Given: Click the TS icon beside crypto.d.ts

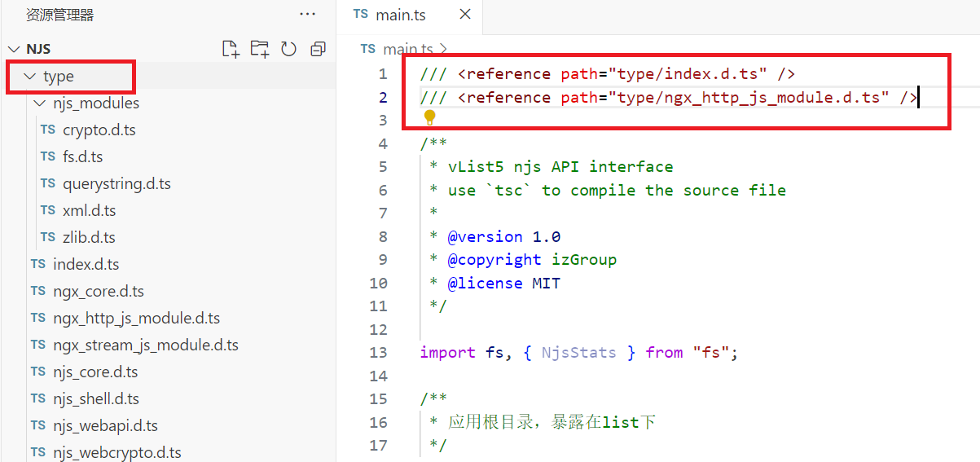Looking at the screenshot, I should click(x=48, y=130).
